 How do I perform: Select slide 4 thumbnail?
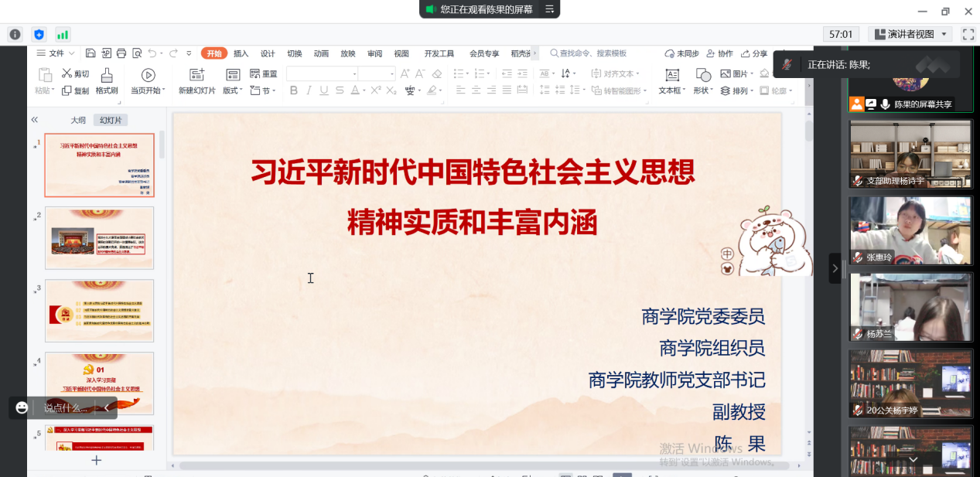click(x=99, y=383)
